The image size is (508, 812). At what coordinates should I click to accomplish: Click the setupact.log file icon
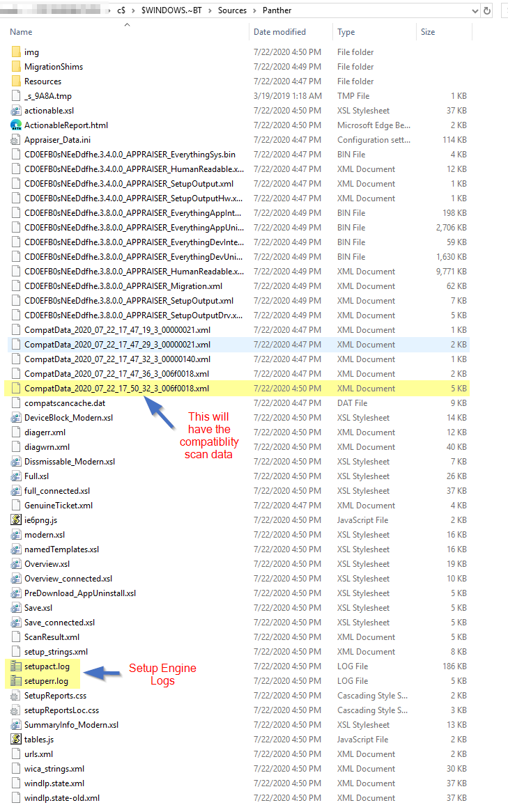(x=17, y=666)
